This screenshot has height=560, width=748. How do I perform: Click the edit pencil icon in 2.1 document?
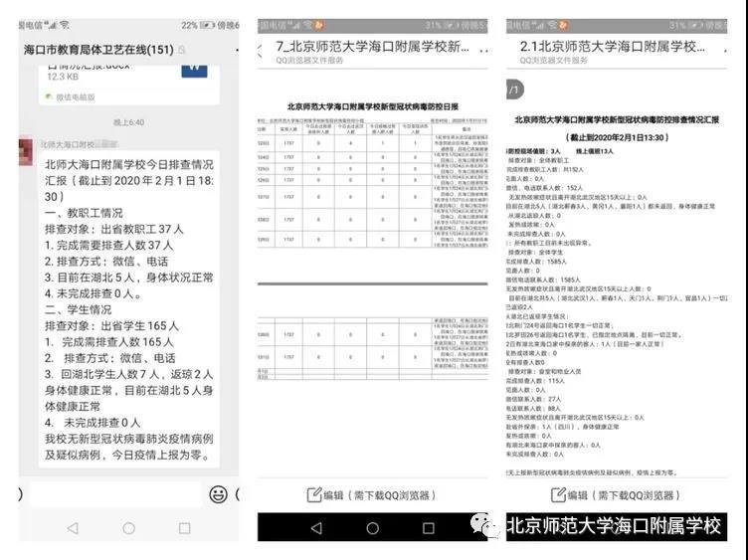pos(558,495)
